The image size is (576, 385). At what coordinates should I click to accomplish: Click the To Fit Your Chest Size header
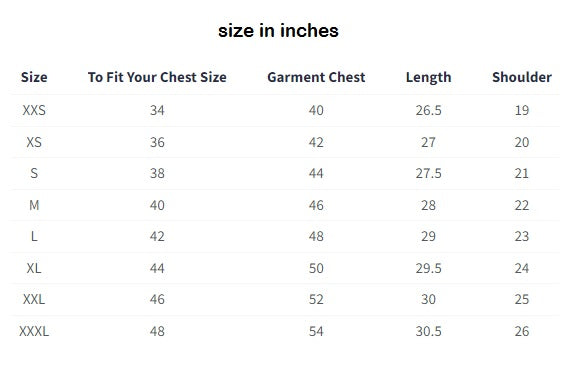157,77
